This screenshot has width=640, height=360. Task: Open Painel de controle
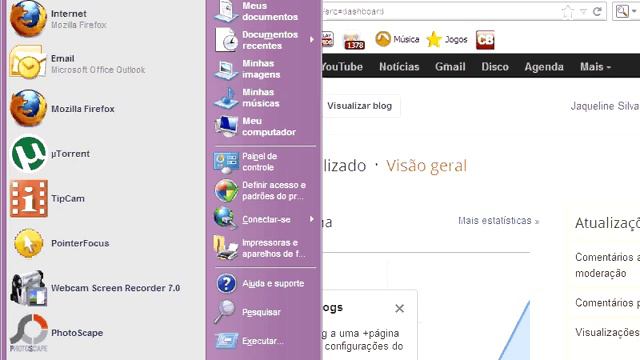[264, 162]
